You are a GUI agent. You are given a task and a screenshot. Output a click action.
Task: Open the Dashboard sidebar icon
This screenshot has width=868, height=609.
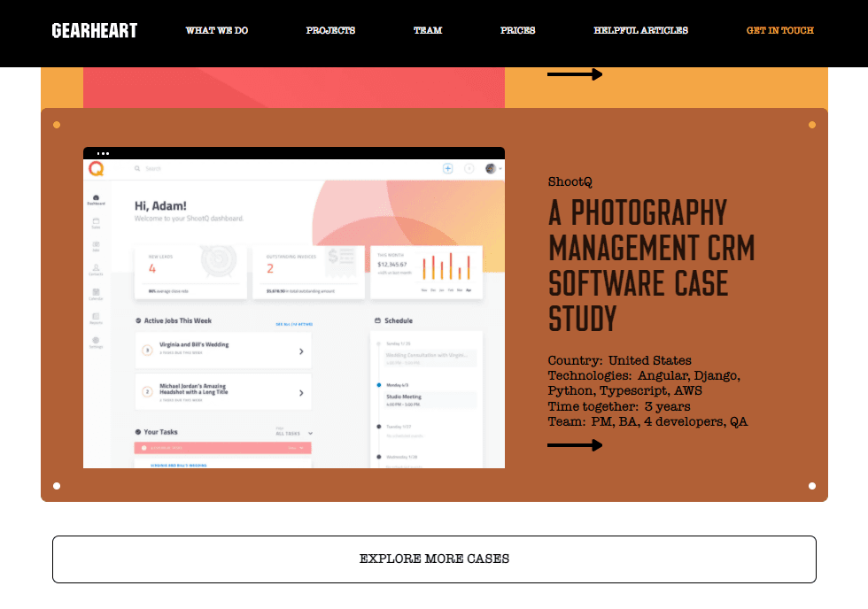coord(96,199)
